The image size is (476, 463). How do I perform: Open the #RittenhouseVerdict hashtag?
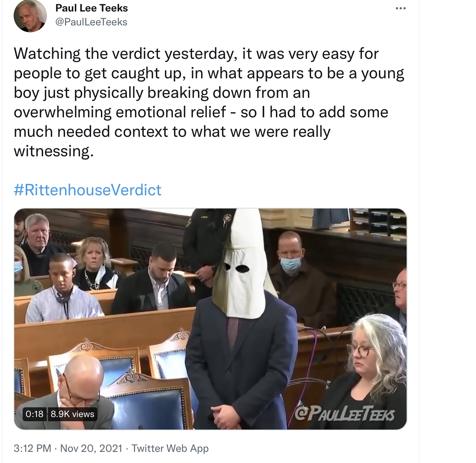(x=88, y=190)
